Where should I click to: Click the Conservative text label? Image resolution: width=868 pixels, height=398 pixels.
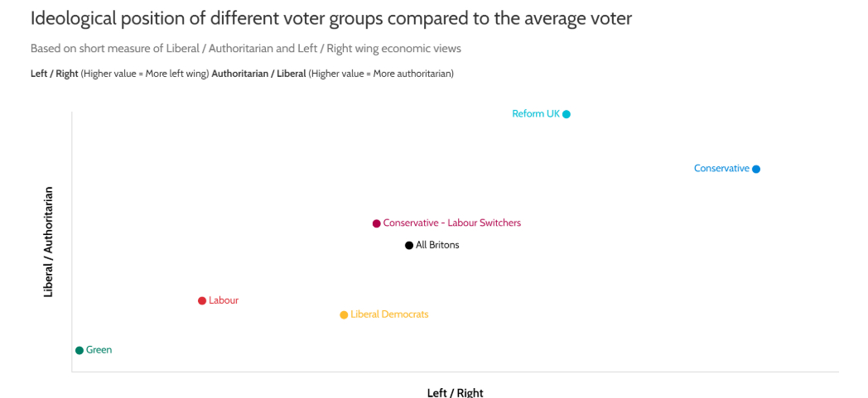(x=721, y=169)
